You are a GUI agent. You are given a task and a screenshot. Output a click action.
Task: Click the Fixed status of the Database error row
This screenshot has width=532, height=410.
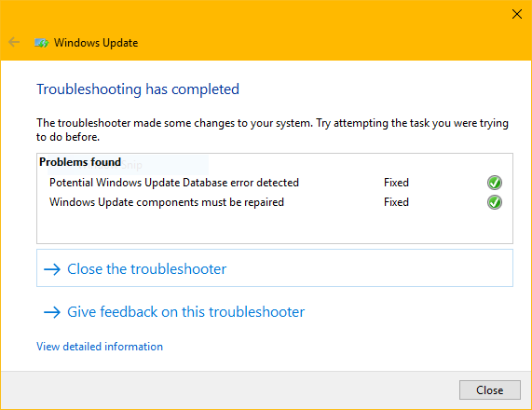click(x=396, y=183)
